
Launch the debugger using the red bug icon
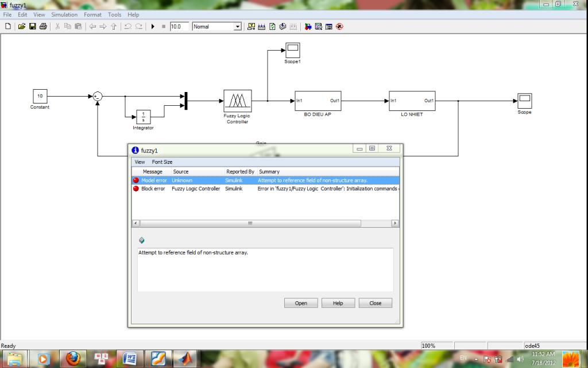point(339,26)
